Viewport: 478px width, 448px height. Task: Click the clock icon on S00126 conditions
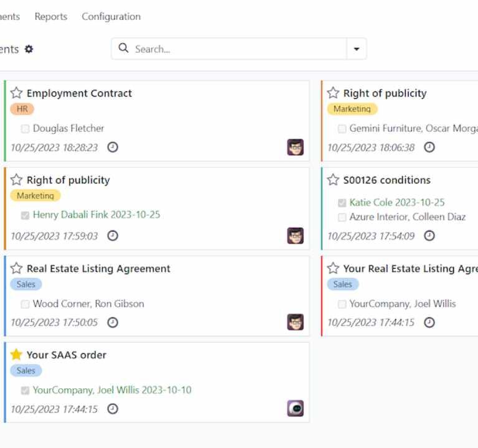point(429,236)
